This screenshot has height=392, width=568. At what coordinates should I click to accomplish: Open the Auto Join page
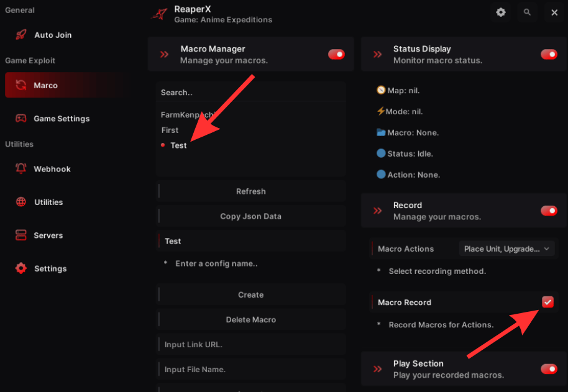[x=67, y=35]
